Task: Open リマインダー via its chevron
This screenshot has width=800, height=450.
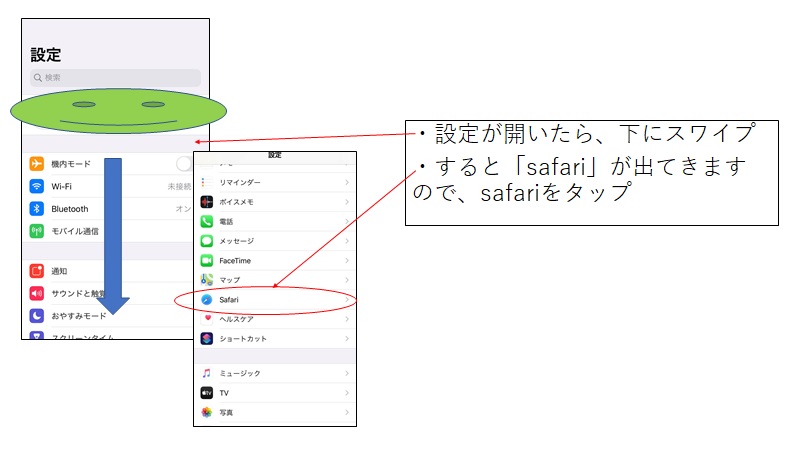Action: pos(347,182)
